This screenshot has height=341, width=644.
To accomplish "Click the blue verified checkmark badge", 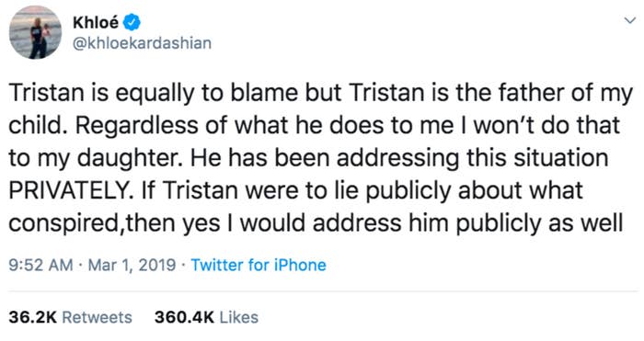I will (132, 22).
